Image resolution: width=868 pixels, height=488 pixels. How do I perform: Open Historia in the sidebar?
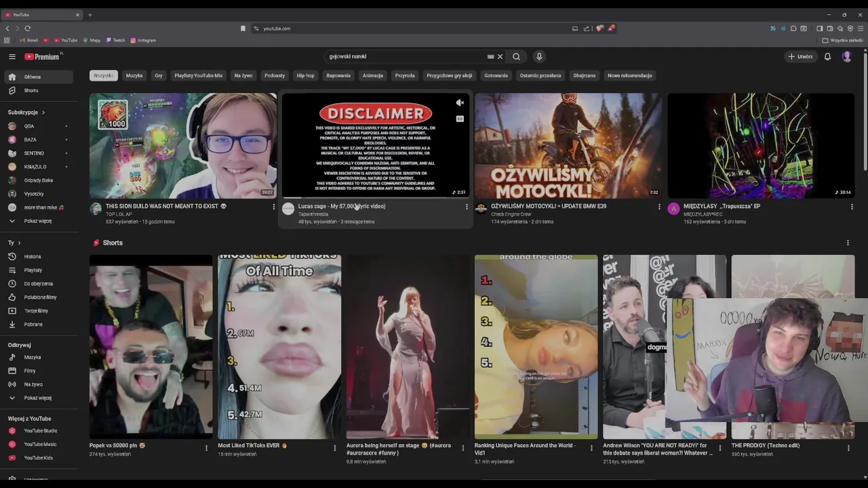(39, 256)
